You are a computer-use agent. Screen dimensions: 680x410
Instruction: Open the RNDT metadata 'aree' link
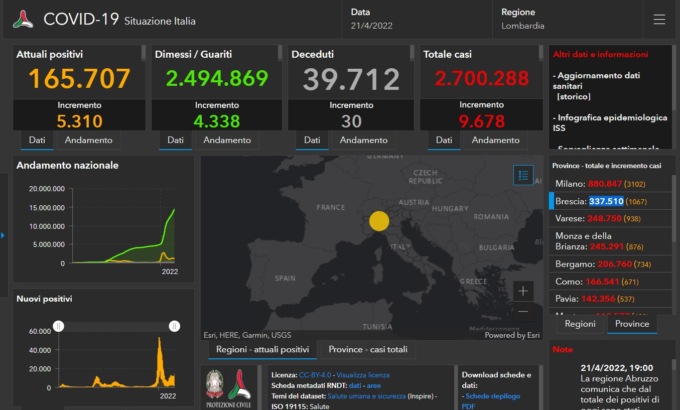(x=373, y=385)
